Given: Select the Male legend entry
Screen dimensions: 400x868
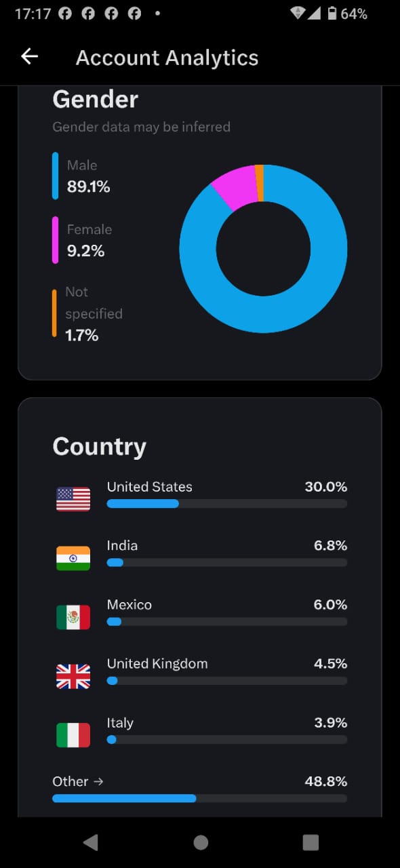Looking at the screenshot, I should (x=81, y=176).
